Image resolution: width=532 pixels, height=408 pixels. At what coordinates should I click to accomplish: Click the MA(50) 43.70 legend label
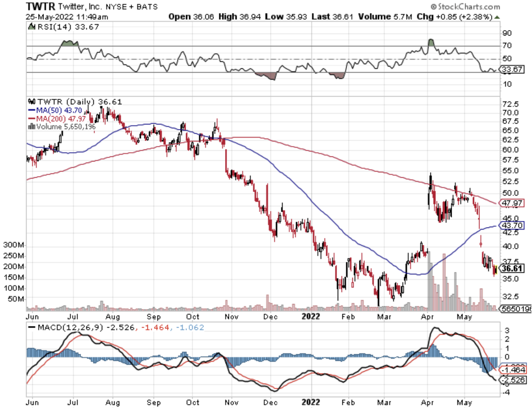(x=55, y=110)
